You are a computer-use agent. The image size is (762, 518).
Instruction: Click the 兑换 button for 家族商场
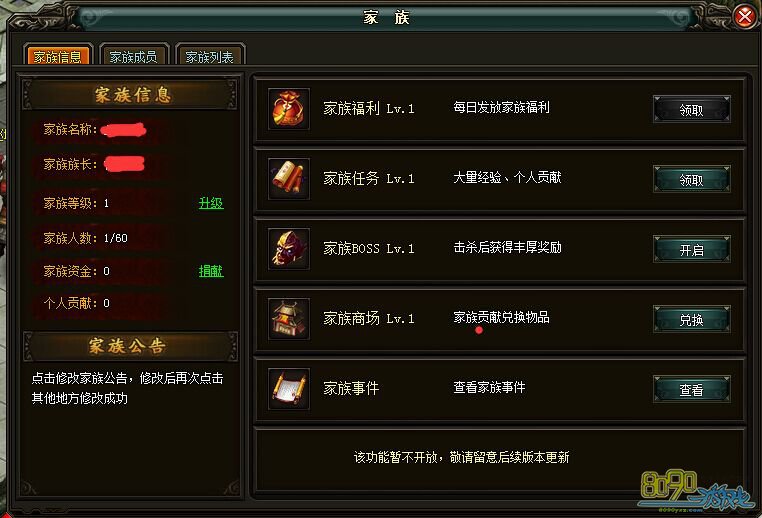(691, 319)
